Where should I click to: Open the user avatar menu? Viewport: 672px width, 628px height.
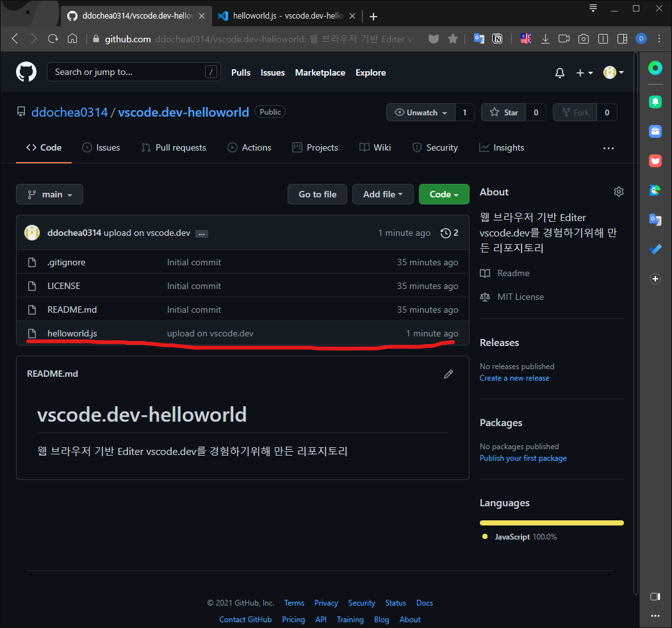(x=613, y=72)
